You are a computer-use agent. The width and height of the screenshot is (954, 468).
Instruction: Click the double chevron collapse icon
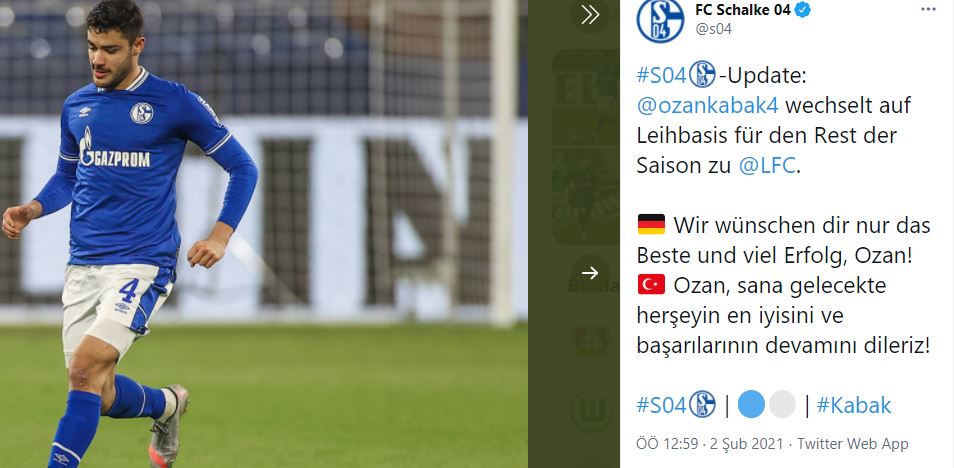click(x=590, y=15)
